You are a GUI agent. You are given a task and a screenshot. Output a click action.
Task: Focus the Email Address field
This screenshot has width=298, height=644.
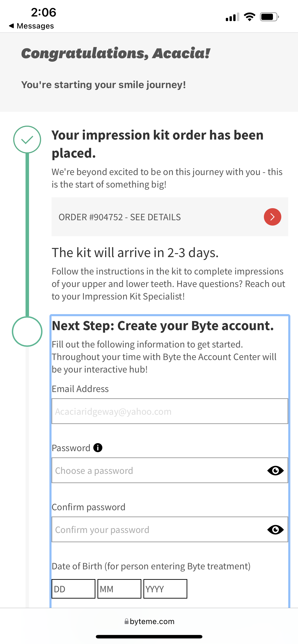170,411
